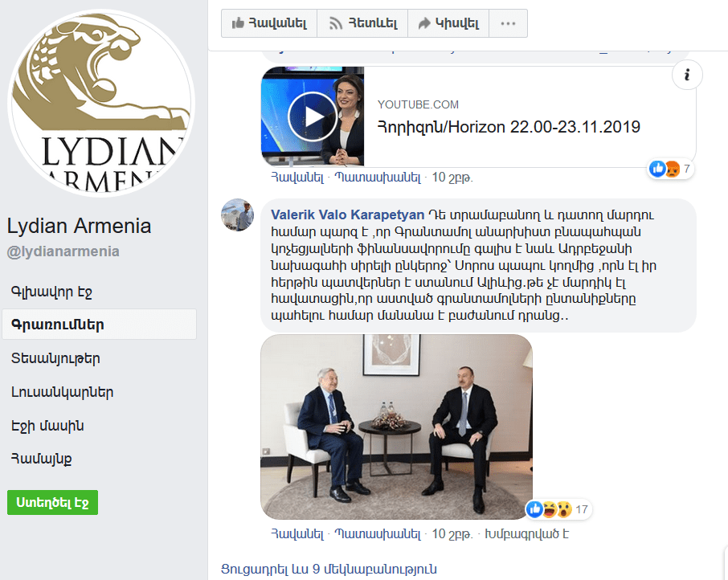Click the thumbs-up reaction icon on the photo comment
Viewport: 728px width, 580px height.
[x=534, y=509]
